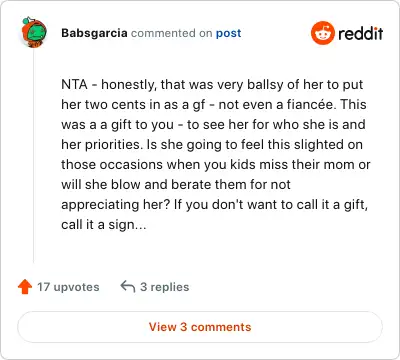The width and height of the screenshot is (400, 360).
Task: Click the phrase "those occasions" in comment
Action: (112, 164)
